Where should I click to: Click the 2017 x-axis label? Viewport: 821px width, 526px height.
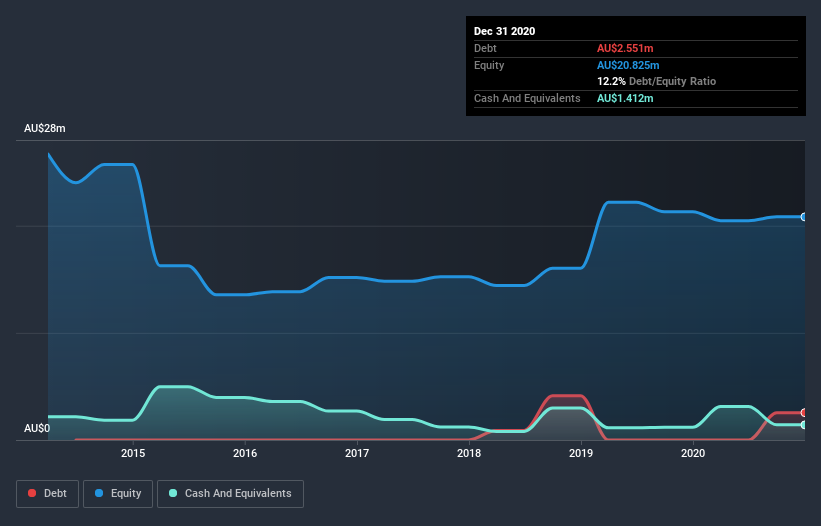click(x=357, y=453)
